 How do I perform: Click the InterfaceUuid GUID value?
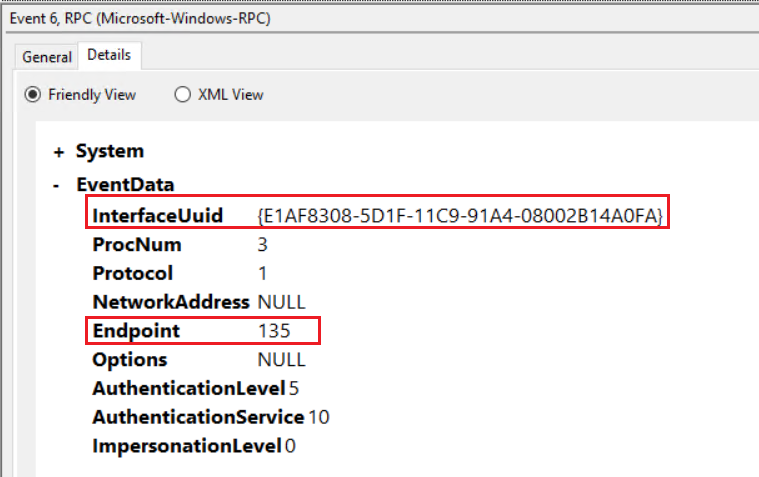coord(460,215)
